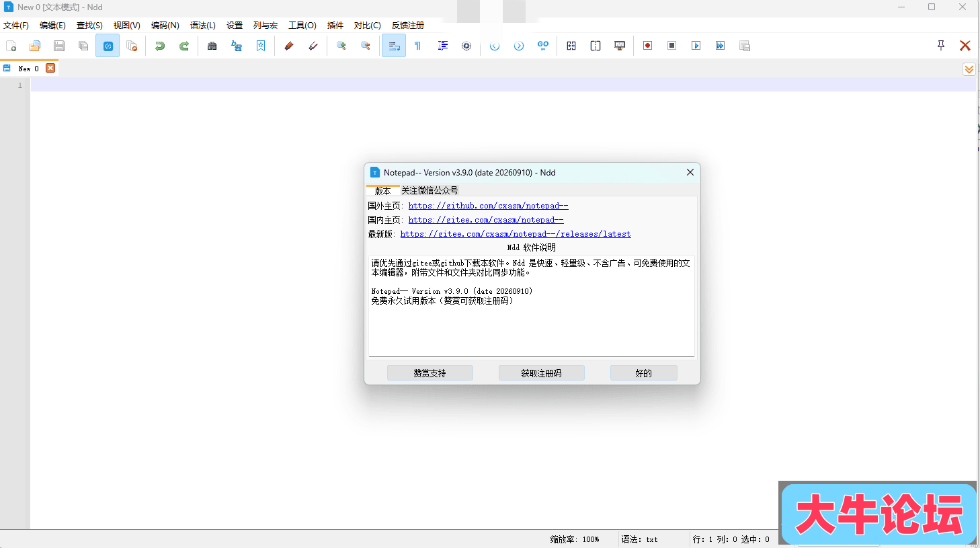Open the releases/latest download link
Viewport: 980px width, 548px height.
[x=516, y=234]
